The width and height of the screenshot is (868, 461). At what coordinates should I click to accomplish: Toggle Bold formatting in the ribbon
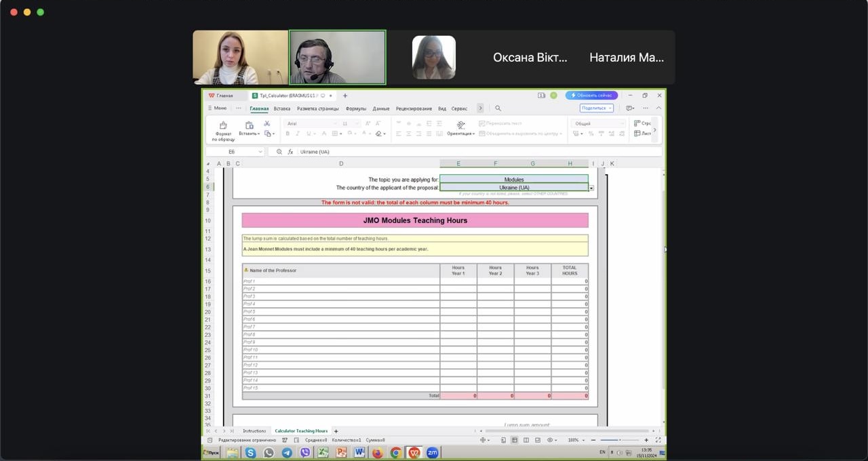(288, 134)
